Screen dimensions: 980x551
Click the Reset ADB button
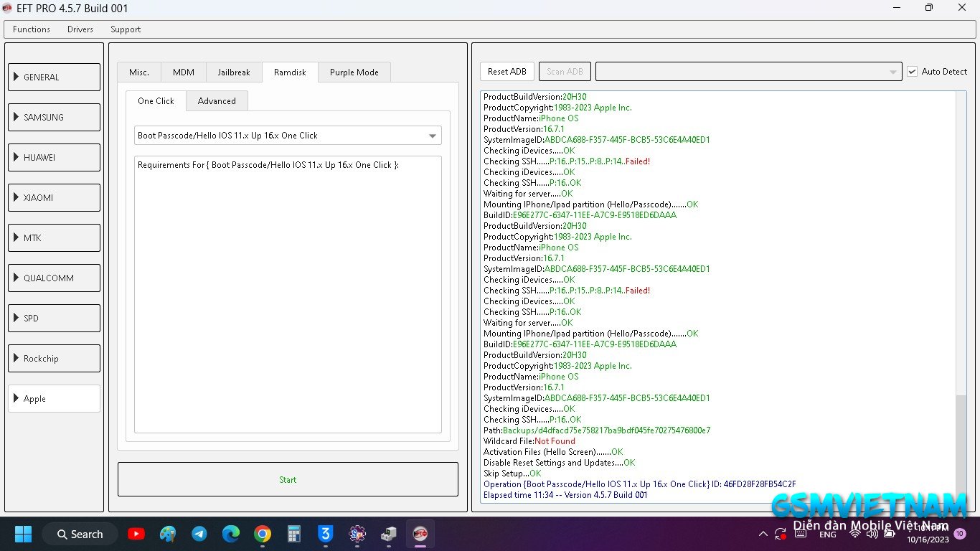click(507, 72)
